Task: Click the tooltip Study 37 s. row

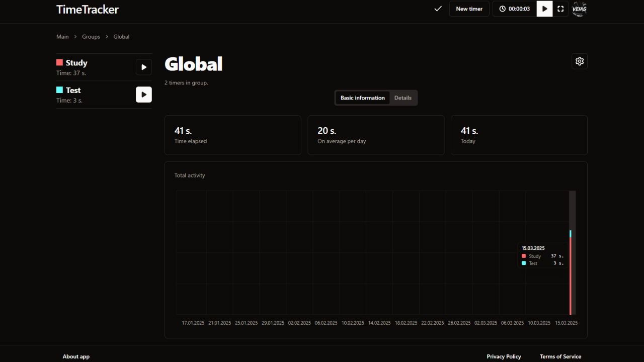Action: click(542, 256)
